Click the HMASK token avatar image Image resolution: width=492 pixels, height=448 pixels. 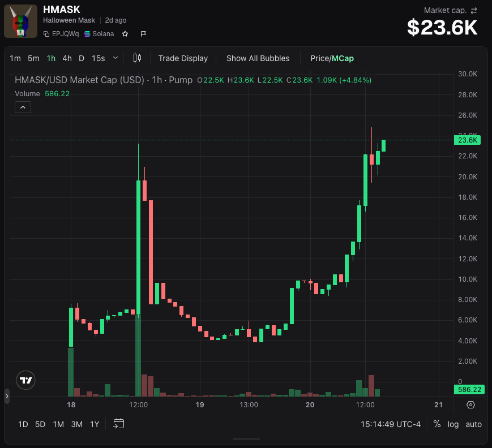(x=21, y=21)
